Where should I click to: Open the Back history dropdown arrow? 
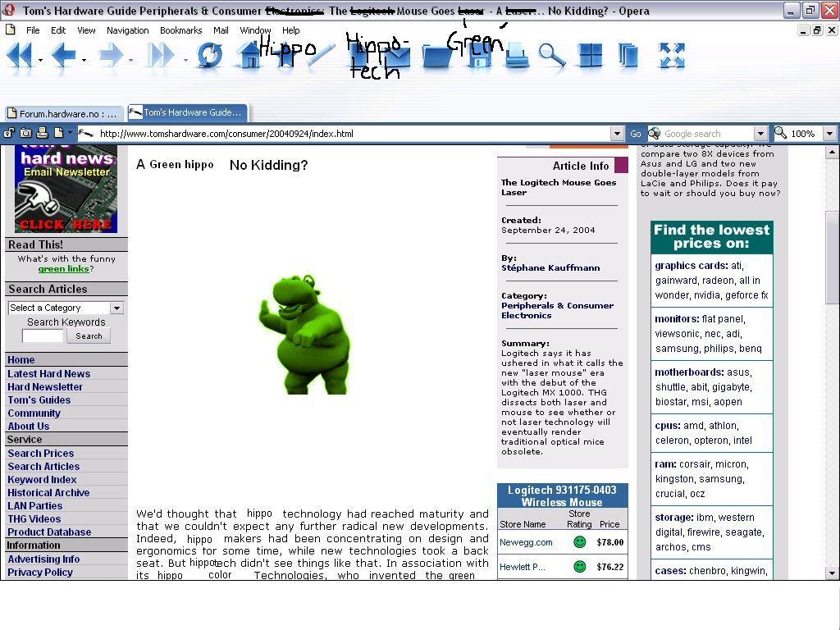click(84, 61)
